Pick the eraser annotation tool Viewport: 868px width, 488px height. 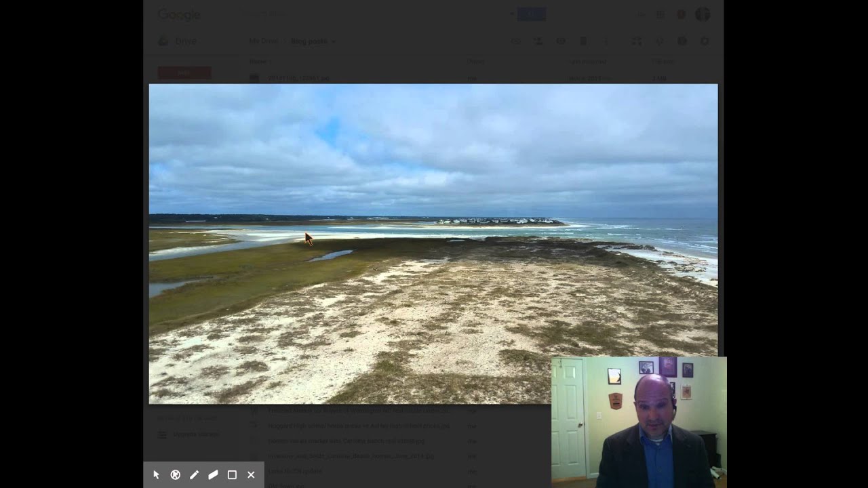(213, 475)
